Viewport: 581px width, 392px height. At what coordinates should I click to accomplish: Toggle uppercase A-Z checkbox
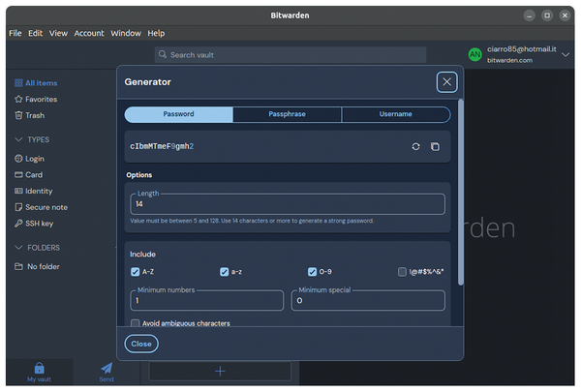[x=136, y=272]
